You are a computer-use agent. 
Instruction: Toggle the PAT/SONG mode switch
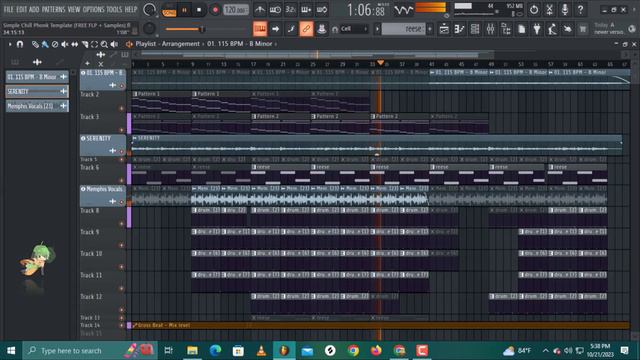click(x=169, y=10)
